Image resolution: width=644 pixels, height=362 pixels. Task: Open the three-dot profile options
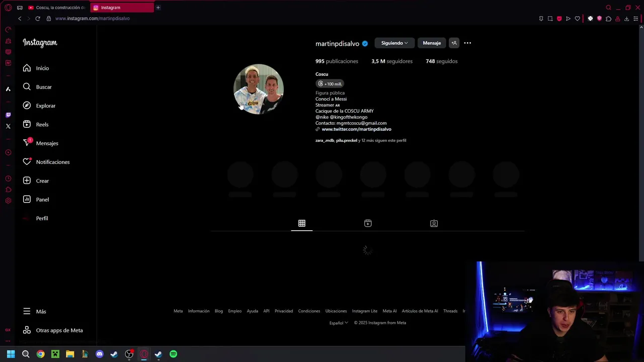pyautogui.click(x=467, y=43)
